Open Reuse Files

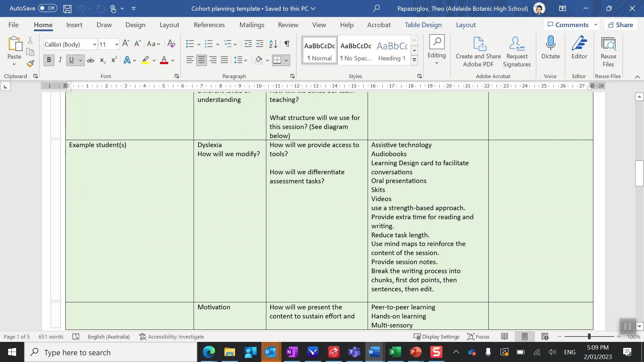tap(608, 50)
